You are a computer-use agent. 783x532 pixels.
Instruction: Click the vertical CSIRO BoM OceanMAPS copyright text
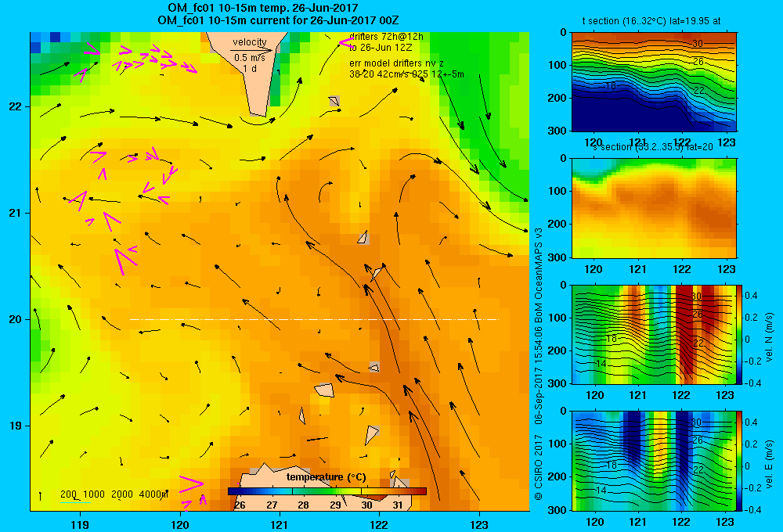[539, 363]
